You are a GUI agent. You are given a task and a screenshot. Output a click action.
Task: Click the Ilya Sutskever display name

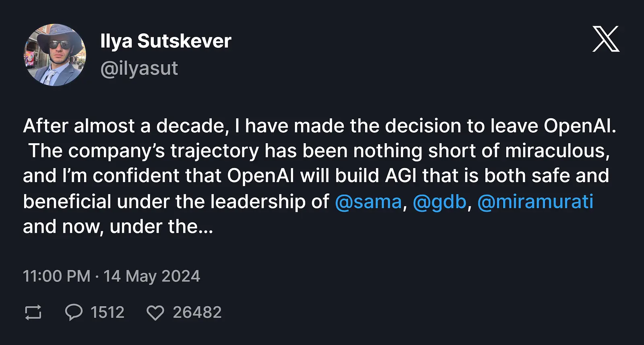point(166,41)
